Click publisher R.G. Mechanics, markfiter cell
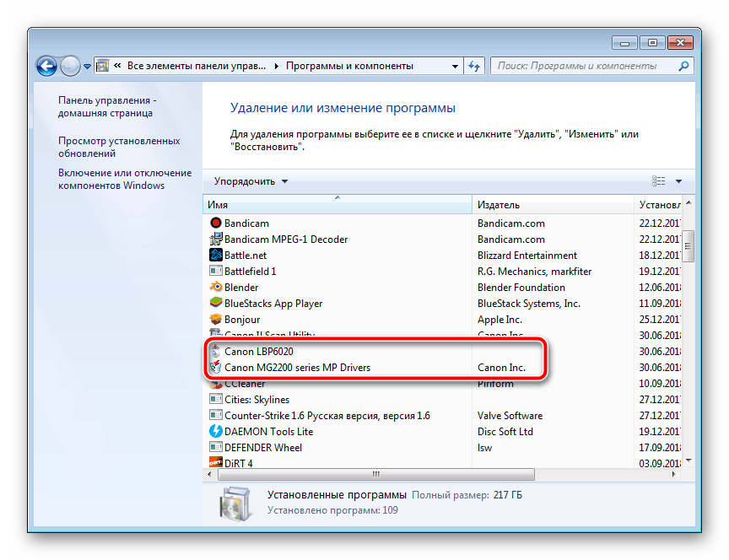 click(x=535, y=272)
